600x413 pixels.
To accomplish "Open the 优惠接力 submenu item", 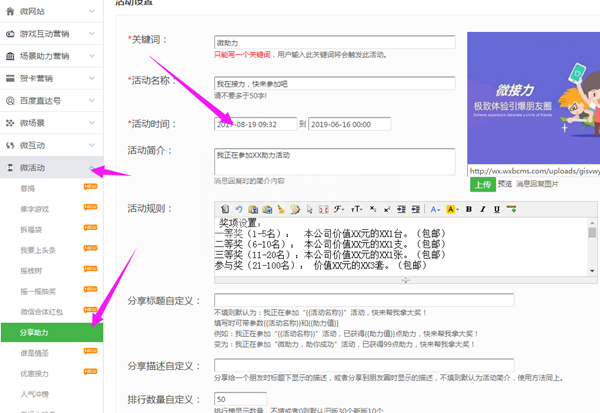I will click(x=34, y=374).
